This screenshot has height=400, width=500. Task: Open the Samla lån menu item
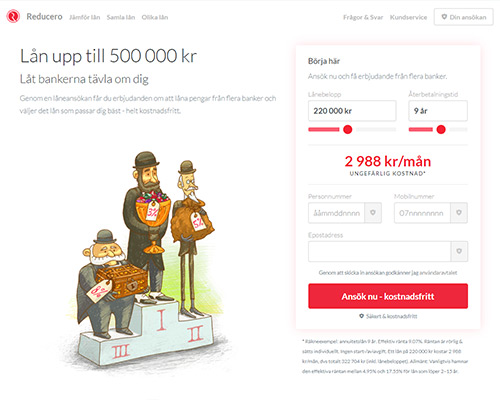121,17
